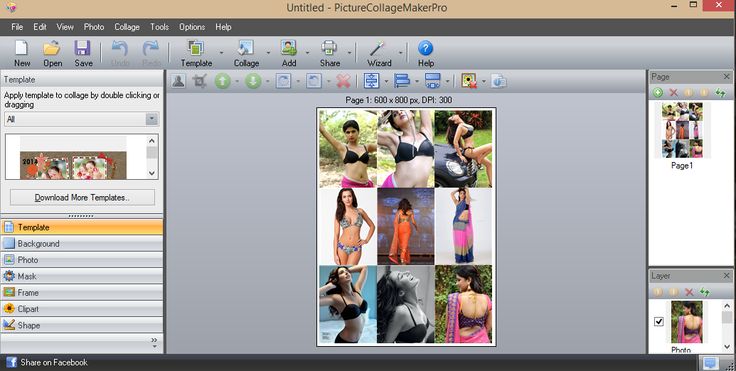The image size is (736, 371).
Task: Click green swap arrows in Layer panel
Action: (x=705, y=292)
